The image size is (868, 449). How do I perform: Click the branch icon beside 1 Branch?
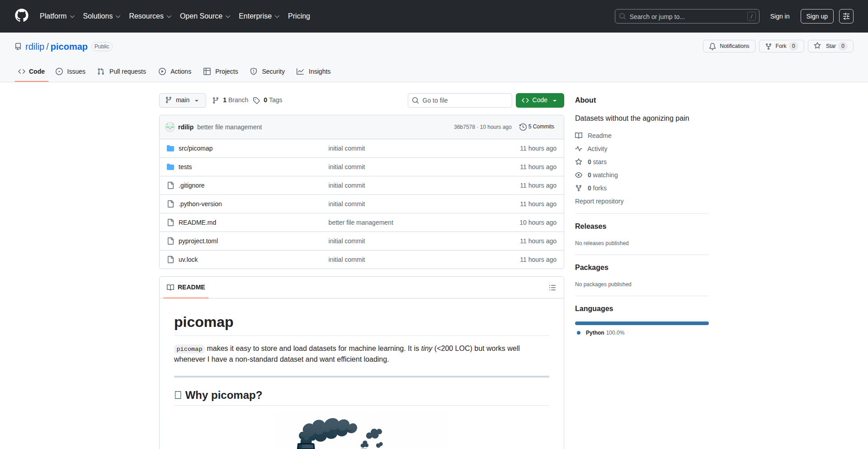216,100
